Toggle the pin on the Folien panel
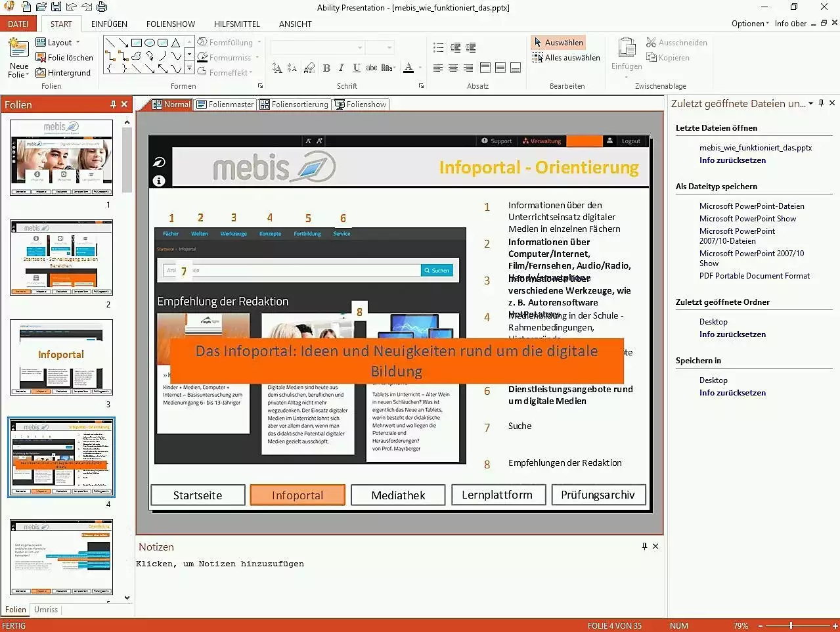 pos(113,104)
